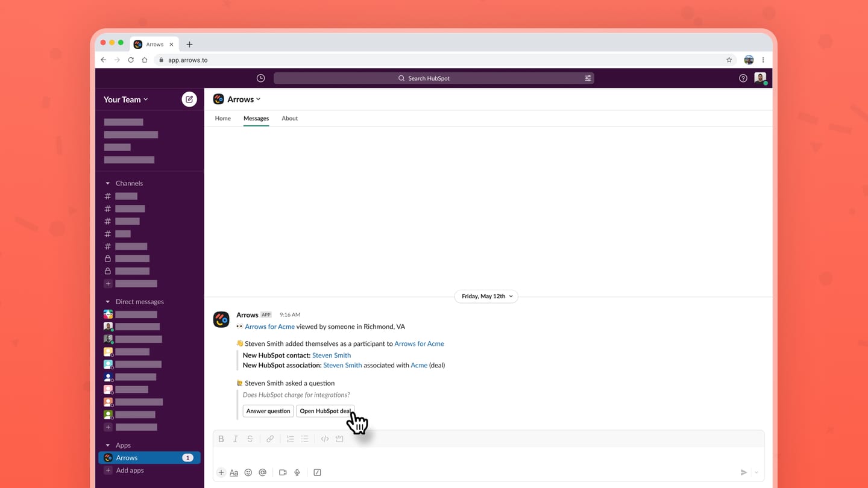Click the question text "Does HubSpot charge for integrations?"
Viewport: 868px width, 488px height.
[296, 395]
